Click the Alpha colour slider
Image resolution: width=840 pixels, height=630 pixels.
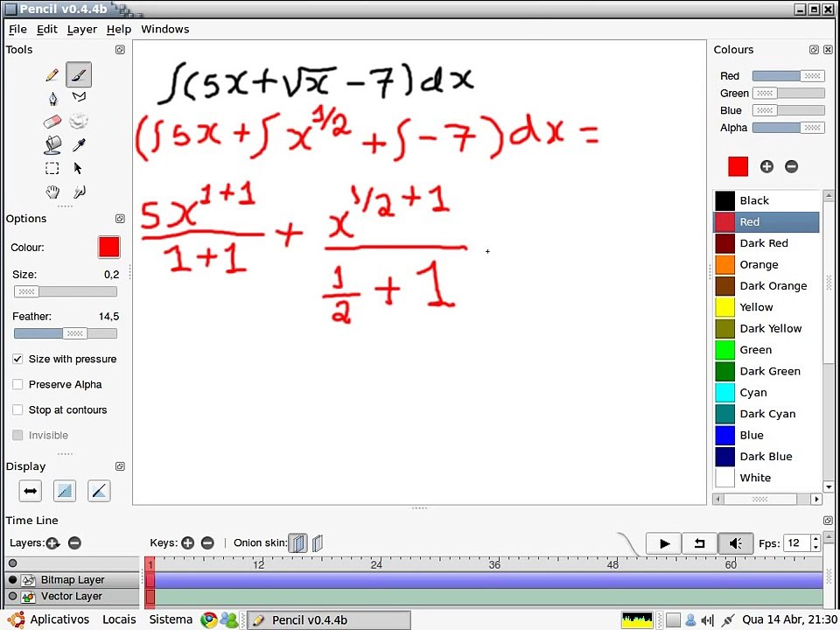788,128
